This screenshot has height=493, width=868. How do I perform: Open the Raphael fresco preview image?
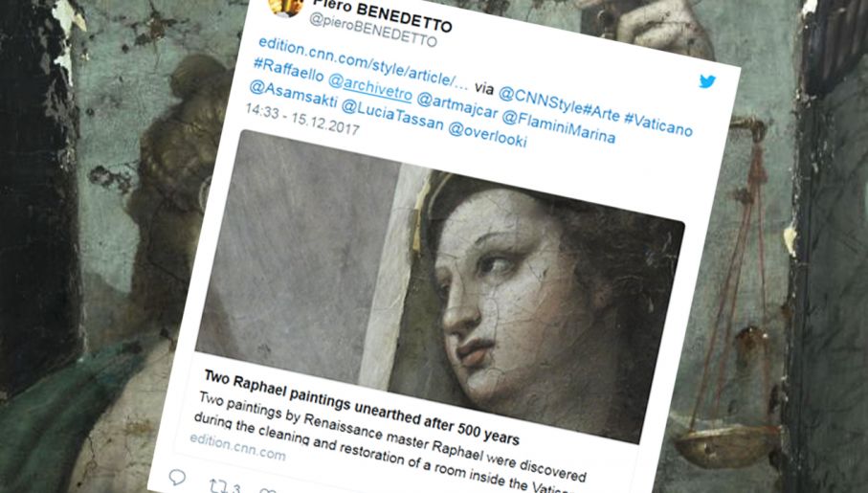click(x=440, y=285)
